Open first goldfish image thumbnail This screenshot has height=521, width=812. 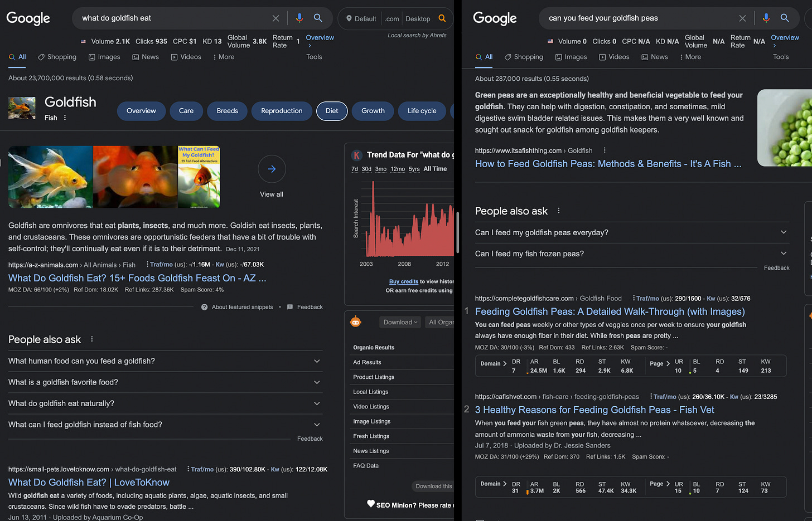pyautogui.click(x=50, y=177)
